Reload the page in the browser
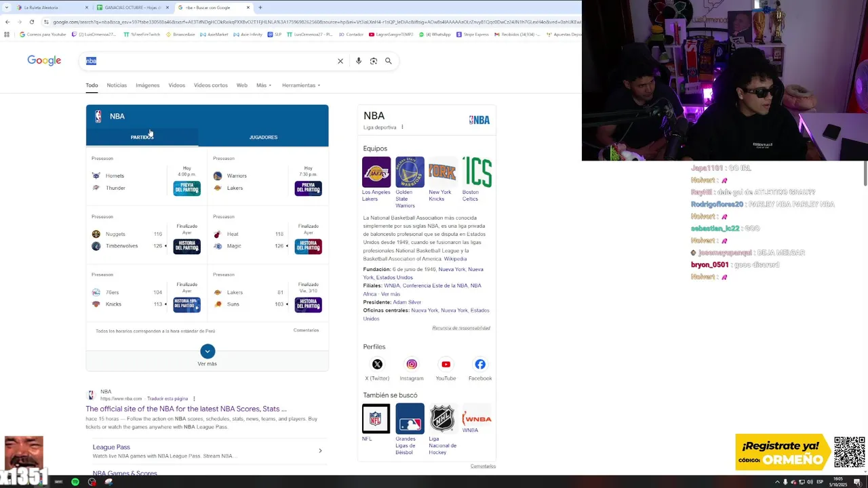This screenshot has width=868, height=488. (x=31, y=22)
